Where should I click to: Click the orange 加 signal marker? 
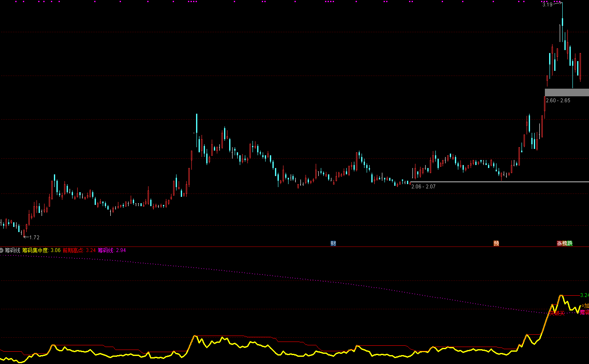(586, 306)
